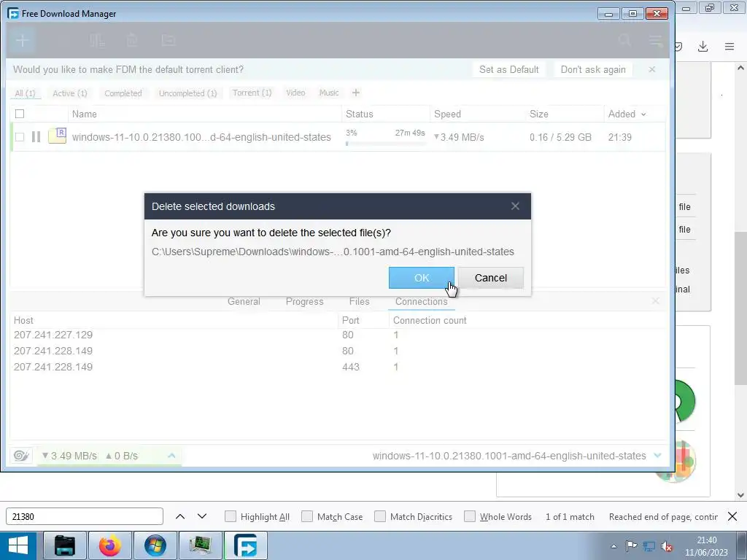Expand the speed indicator chevron in status bar
This screenshot has height=560, width=747.
(x=171, y=456)
